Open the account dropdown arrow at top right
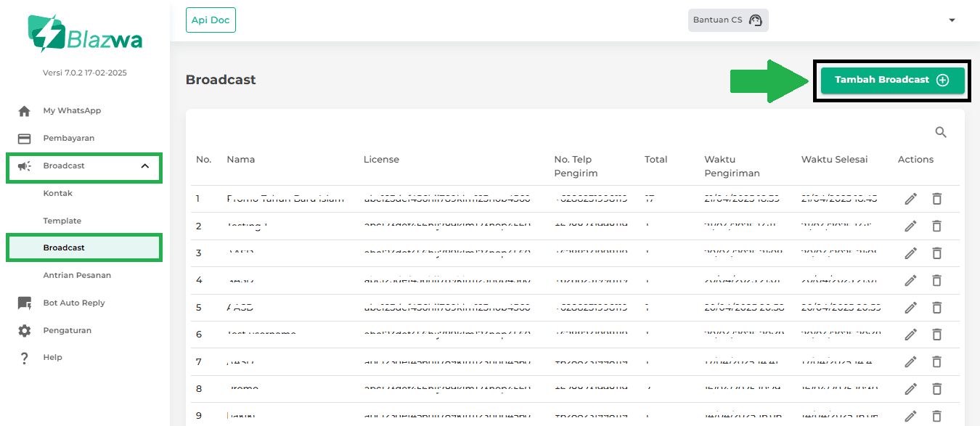980x426 pixels. coord(952,20)
